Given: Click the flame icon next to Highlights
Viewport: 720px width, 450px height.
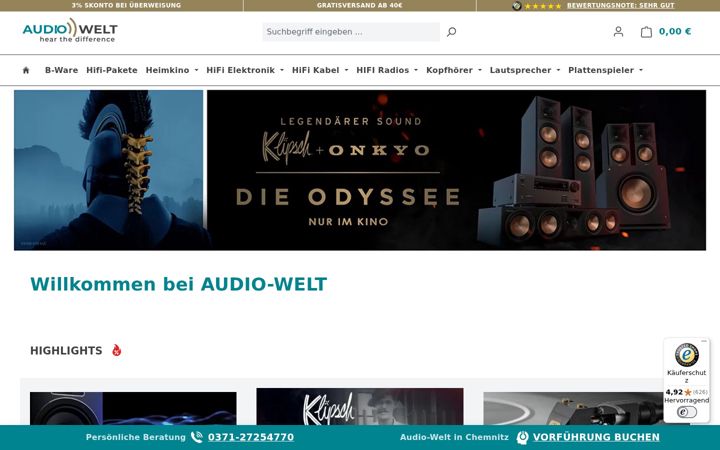Looking at the screenshot, I should 117,350.
